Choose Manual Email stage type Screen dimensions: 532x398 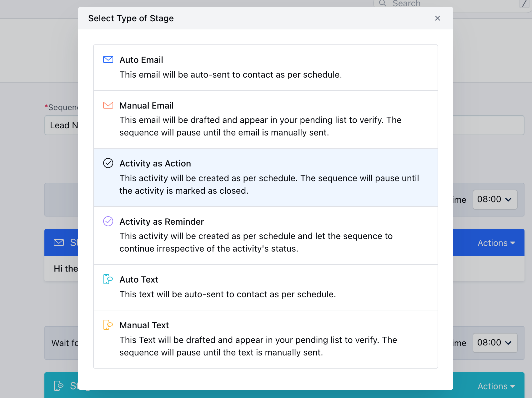pyautogui.click(x=266, y=120)
